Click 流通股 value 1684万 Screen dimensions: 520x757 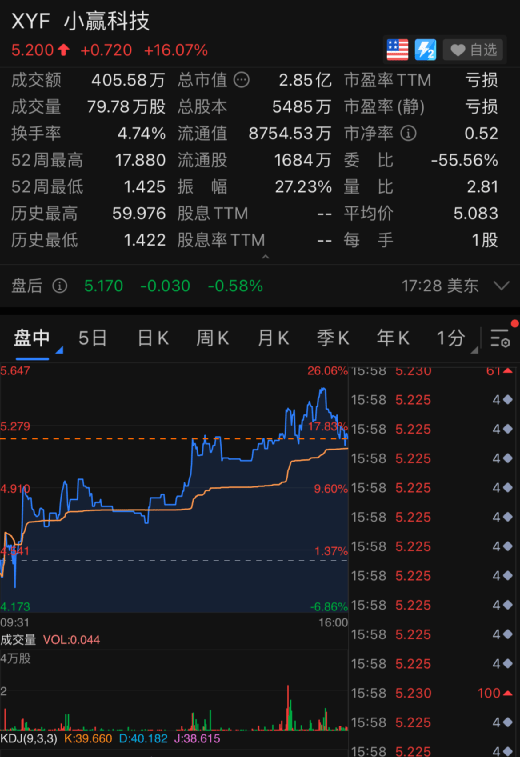coord(303,160)
